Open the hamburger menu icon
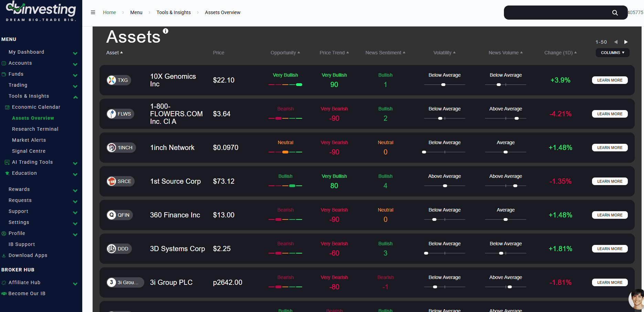Screen dimensions: 644x312 [x=93, y=12]
